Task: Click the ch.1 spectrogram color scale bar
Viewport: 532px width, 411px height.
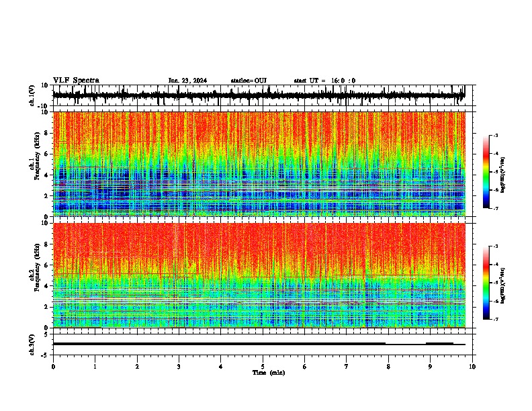Action: 486,172
